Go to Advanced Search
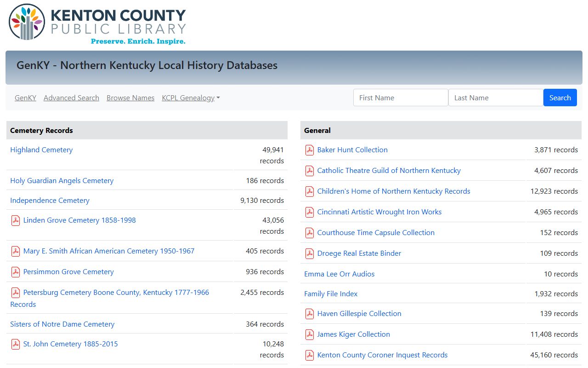 point(71,98)
